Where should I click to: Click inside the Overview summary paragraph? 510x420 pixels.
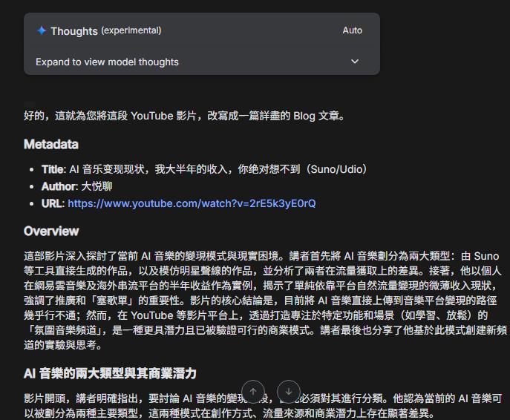coord(265,301)
